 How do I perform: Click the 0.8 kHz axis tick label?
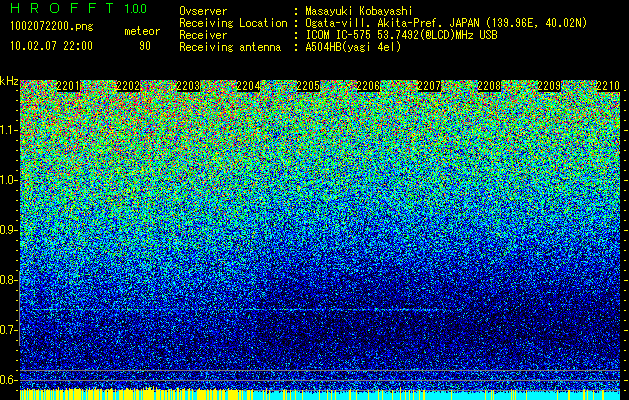click(x=9, y=280)
